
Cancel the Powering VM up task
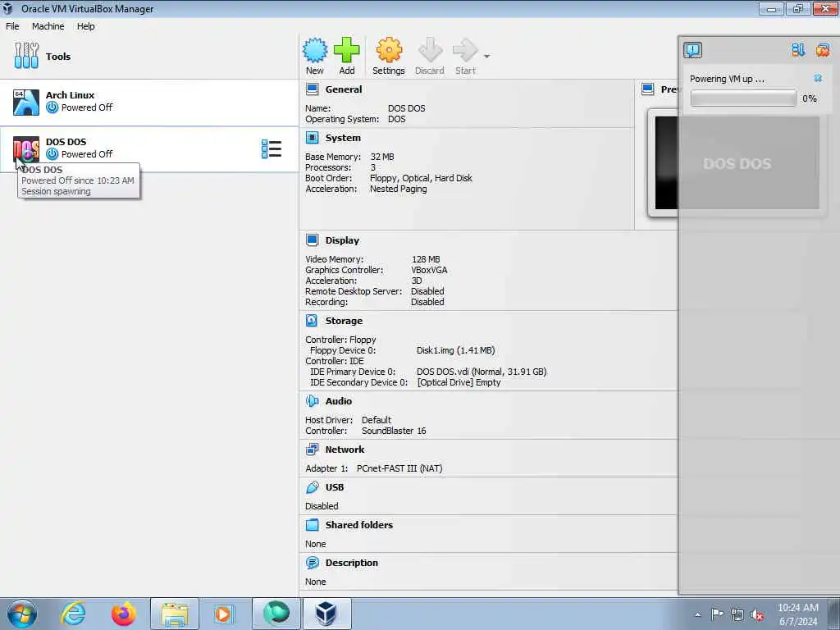tap(818, 78)
